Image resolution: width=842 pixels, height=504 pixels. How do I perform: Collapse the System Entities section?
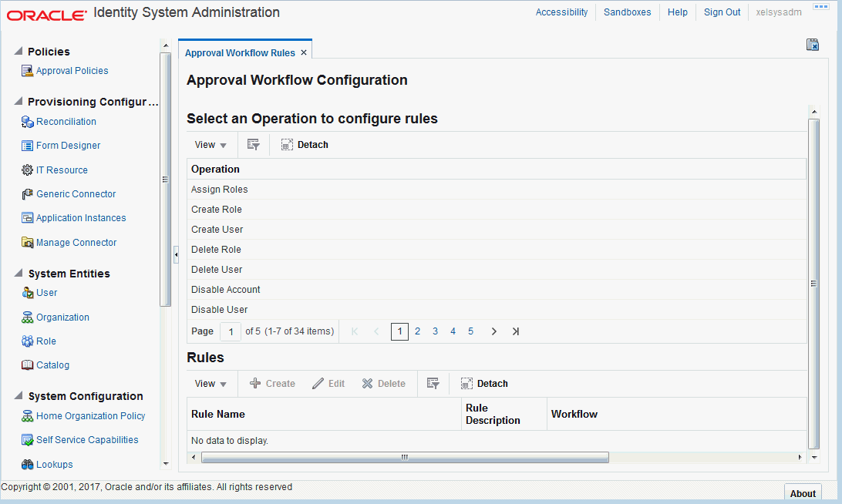pos(19,274)
